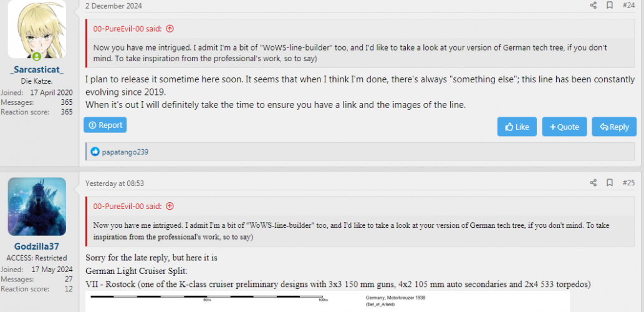Like the post by _Sarcasticat_
The image size is (644, 312).
(x=517, y=127)
